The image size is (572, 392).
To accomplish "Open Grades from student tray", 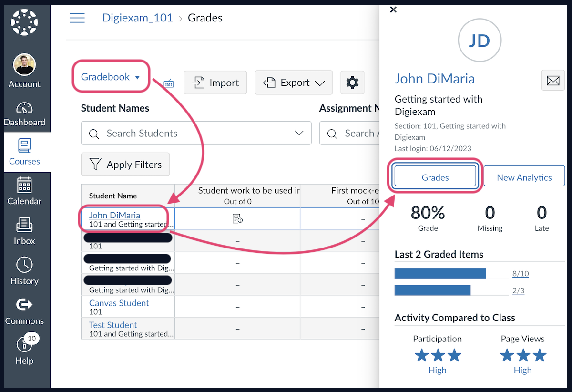I will 435,177.
